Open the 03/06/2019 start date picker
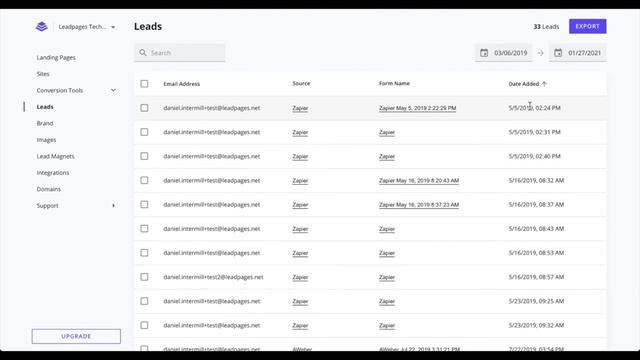640x360 pixels. point(503,53)
